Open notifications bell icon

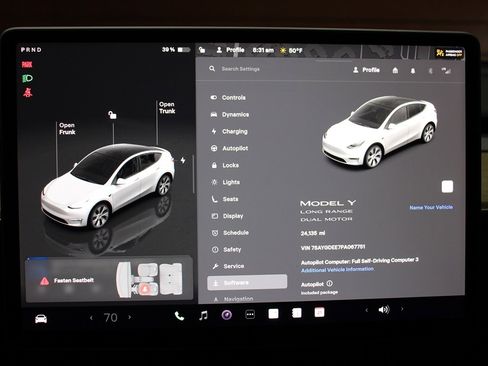(x=413, y=71)
